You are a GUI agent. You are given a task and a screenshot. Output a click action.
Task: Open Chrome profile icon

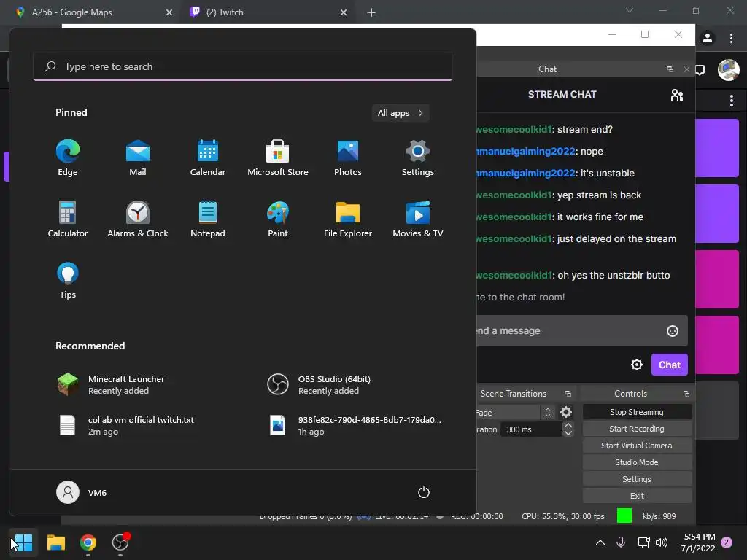(x=708, y=38)
